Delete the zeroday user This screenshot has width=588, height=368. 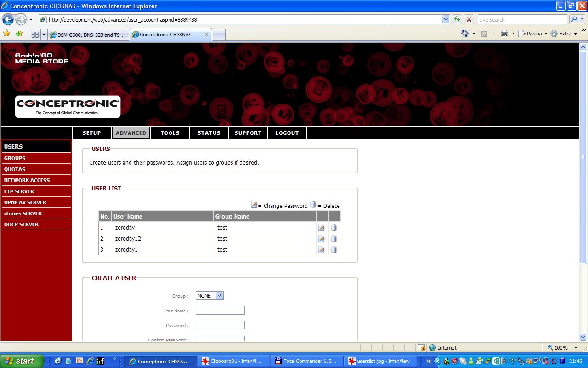click(x=334, y=228)
